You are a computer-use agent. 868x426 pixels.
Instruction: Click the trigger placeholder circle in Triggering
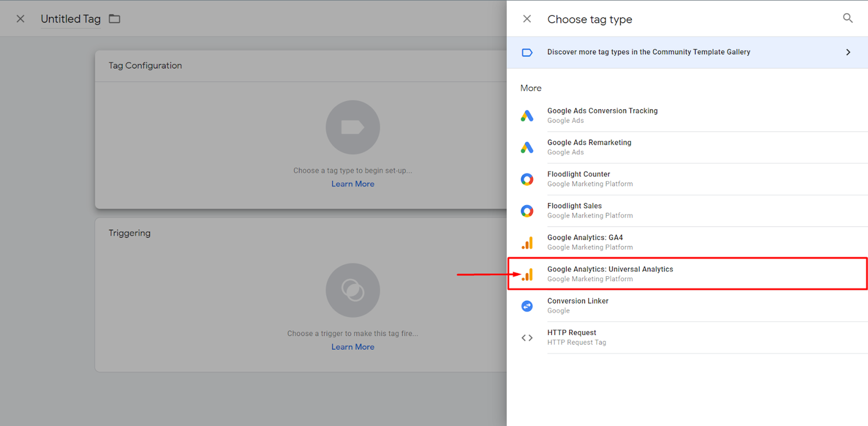(x=353, y=290)
